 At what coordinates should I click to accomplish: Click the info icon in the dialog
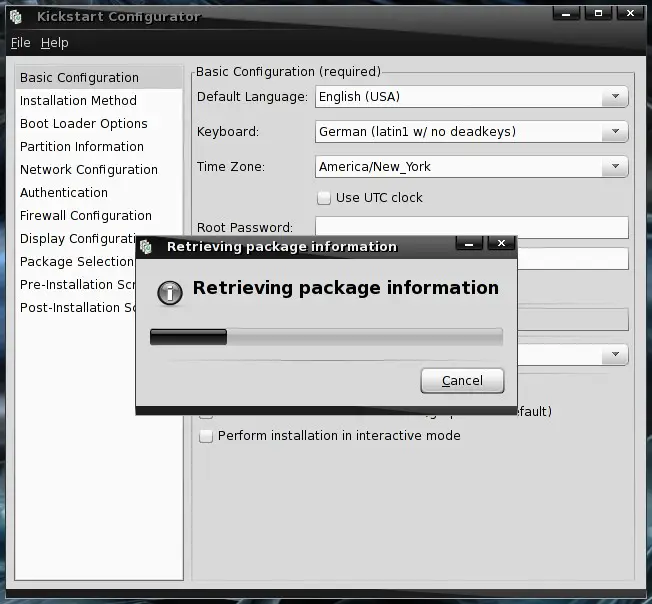coord(171,290)
